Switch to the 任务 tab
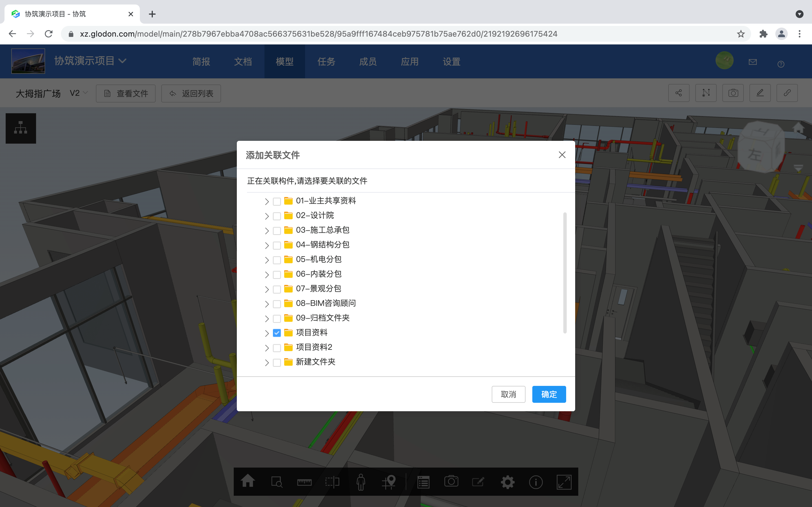Image resolution: width=812 pixels, height=507 pixels. [x=326, y=61]
